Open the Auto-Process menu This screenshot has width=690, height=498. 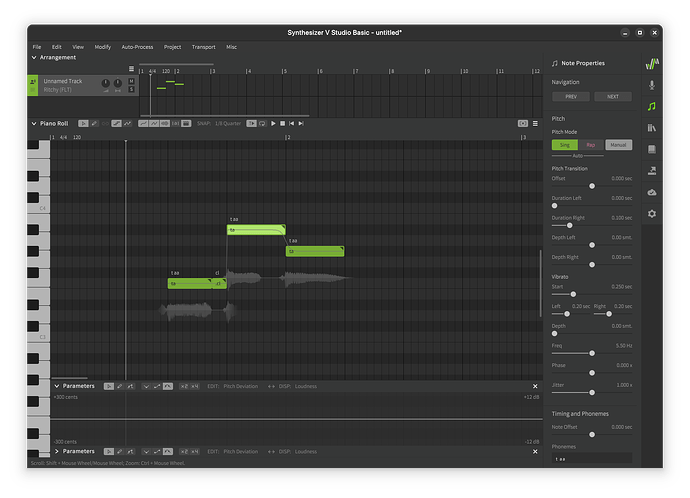[137, 47]
